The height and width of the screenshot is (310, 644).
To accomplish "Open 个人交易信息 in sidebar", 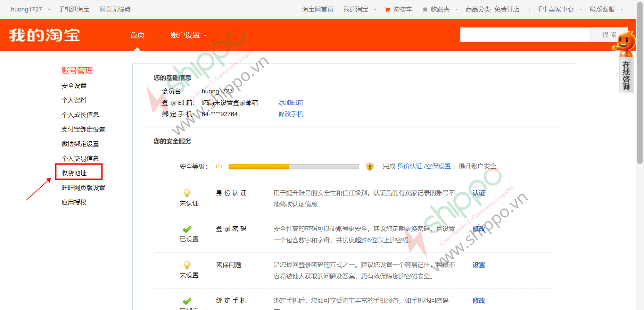I will point(80,159).
